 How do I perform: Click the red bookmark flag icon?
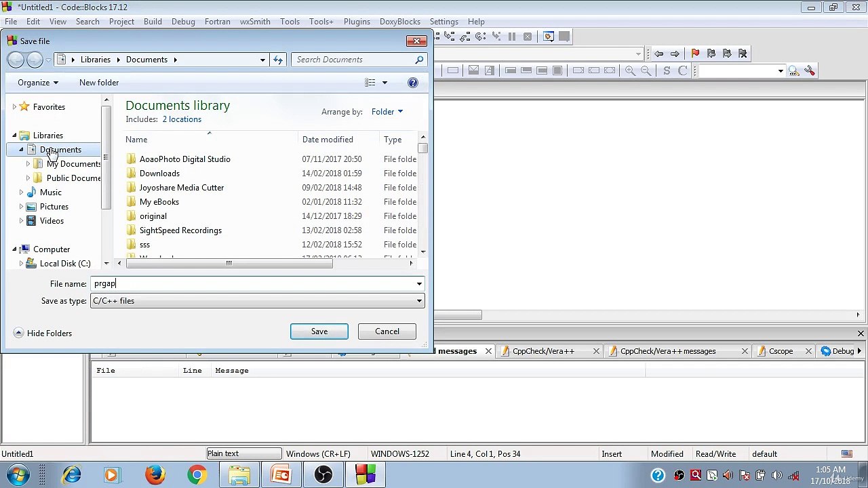click(x=695, y=54)
